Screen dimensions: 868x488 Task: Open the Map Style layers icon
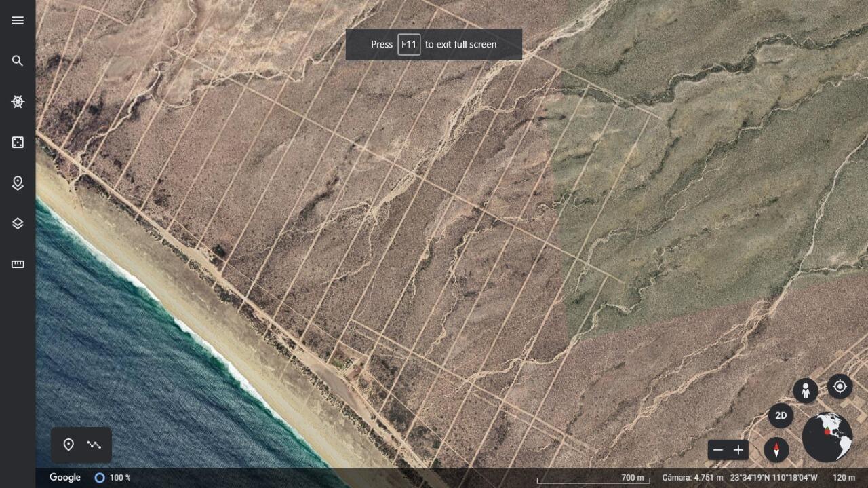(18, 223)
